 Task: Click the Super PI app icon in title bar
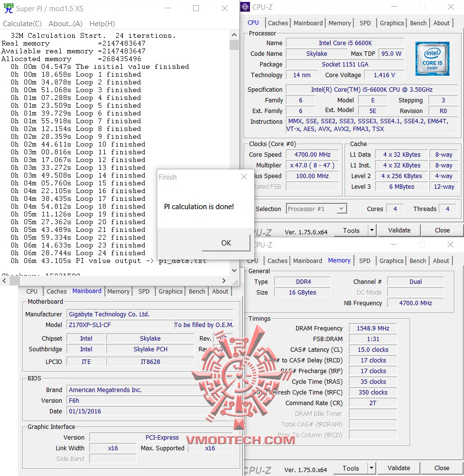coord(8,8)
